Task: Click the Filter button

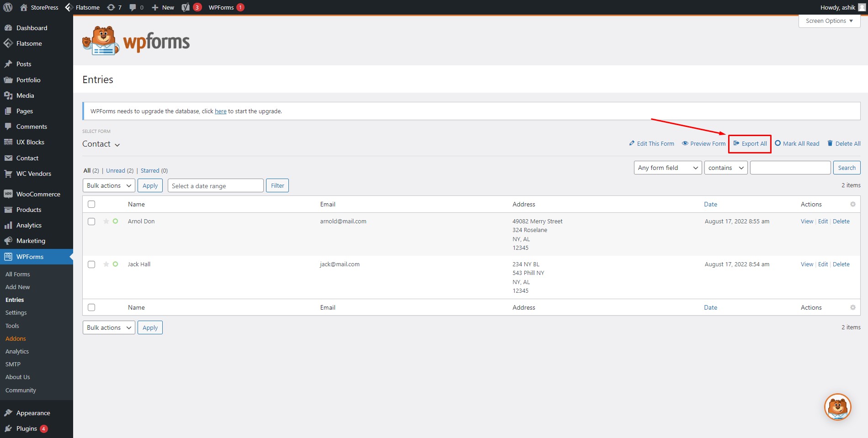Action: coord(277,185)
